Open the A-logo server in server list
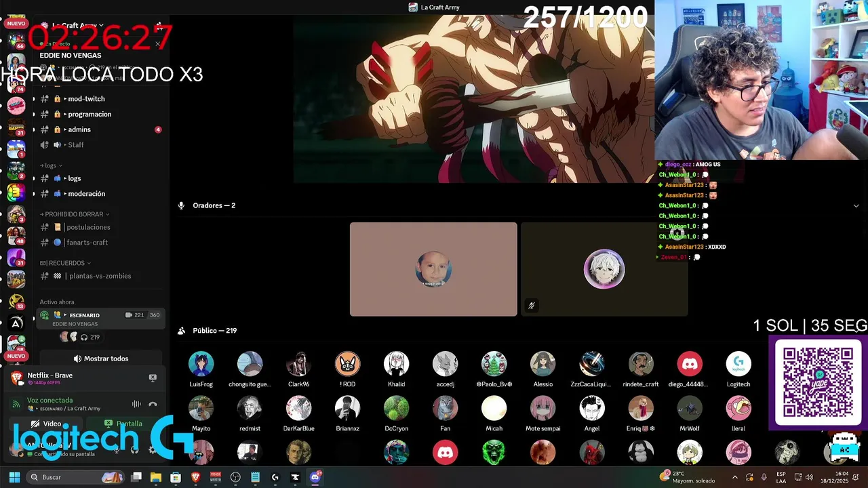The width and height of the screenshot is (868, 488). click(16, 323)
